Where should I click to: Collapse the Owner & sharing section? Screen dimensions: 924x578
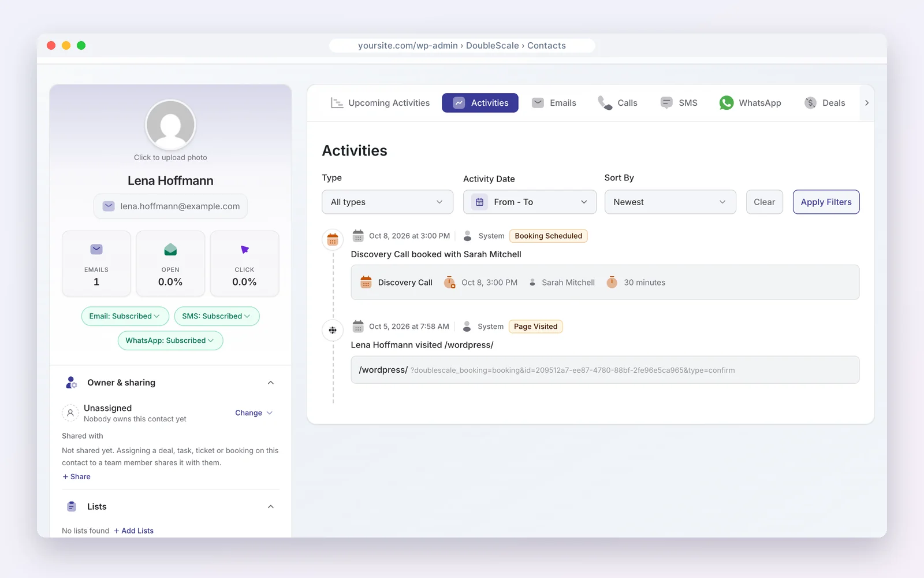click(271, 383)
